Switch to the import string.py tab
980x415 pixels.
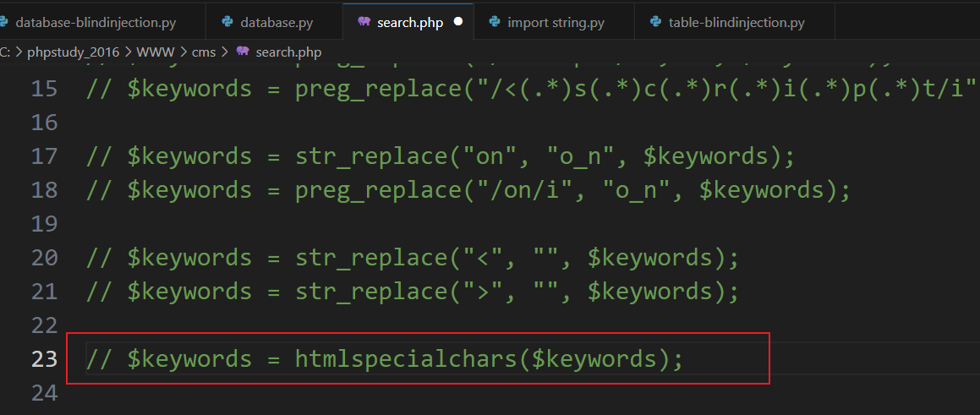(x=554, y=23)
